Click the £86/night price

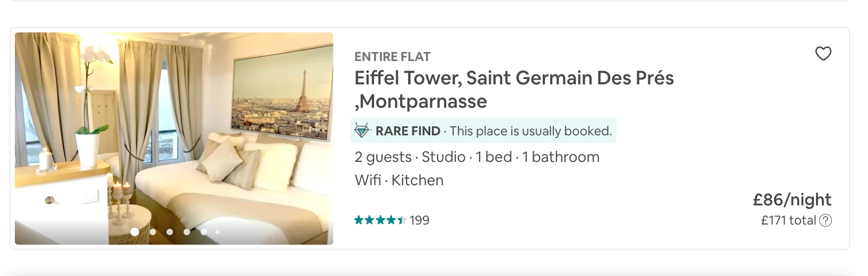pos(792,200)
